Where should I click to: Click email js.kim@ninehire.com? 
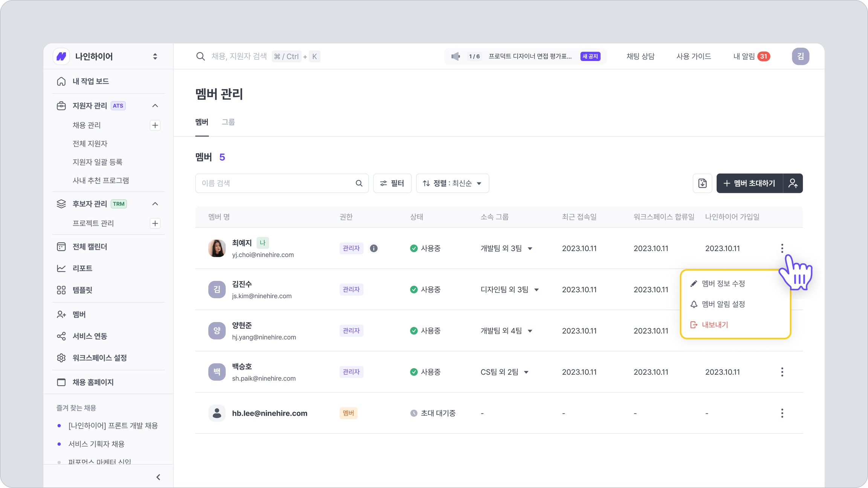click(x=262, y=296)
